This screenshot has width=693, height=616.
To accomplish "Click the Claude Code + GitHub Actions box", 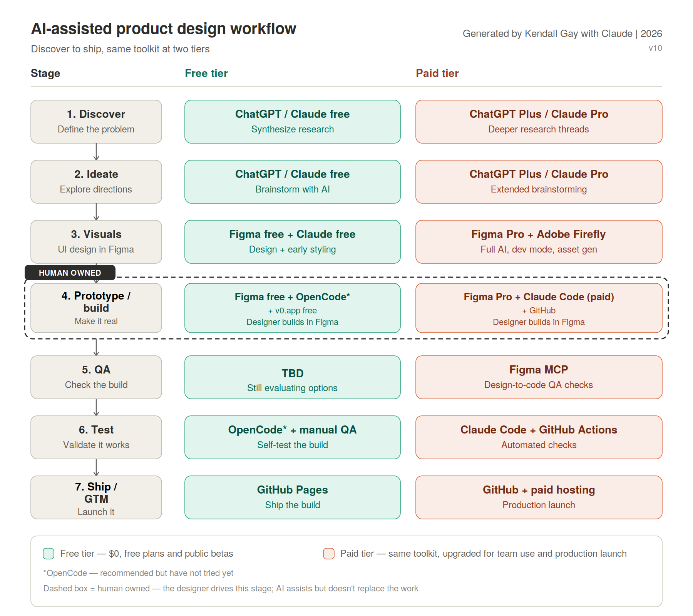I will [539, 437].
